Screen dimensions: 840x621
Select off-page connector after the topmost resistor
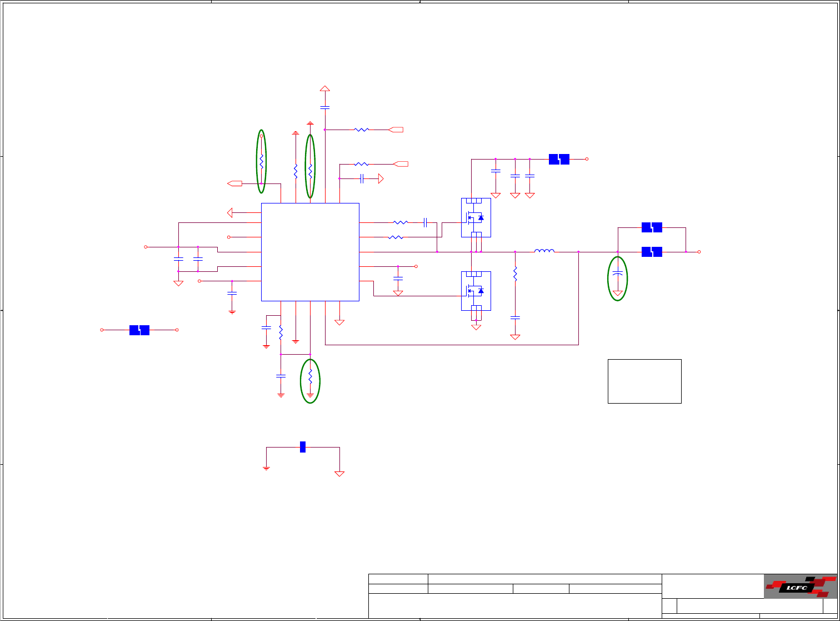[396, 130]
